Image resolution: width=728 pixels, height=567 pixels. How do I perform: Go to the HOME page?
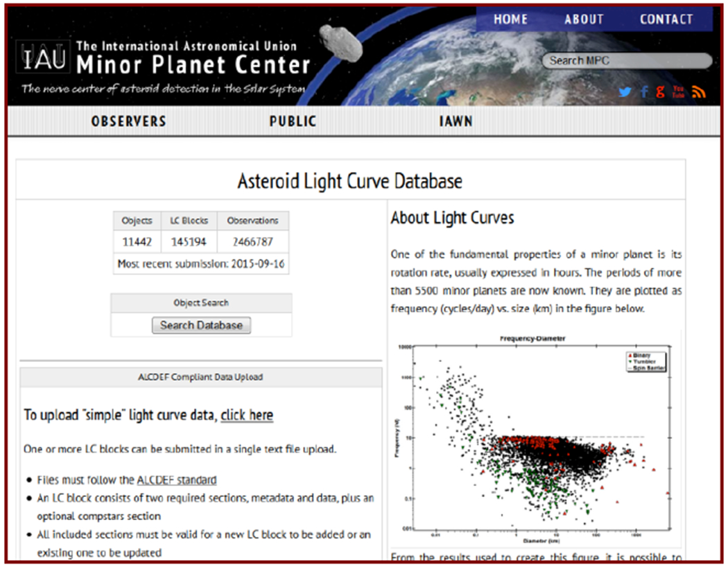(512, 19)
